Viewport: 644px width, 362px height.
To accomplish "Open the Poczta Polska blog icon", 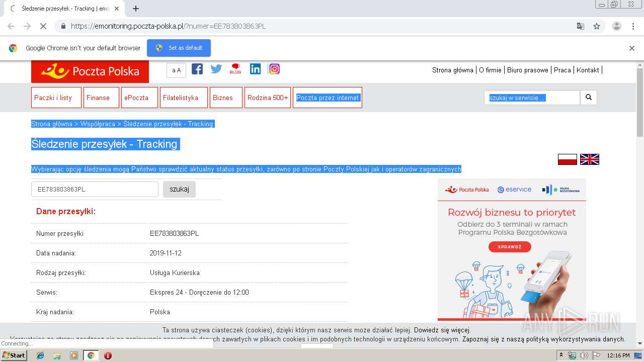I will 235,69.
